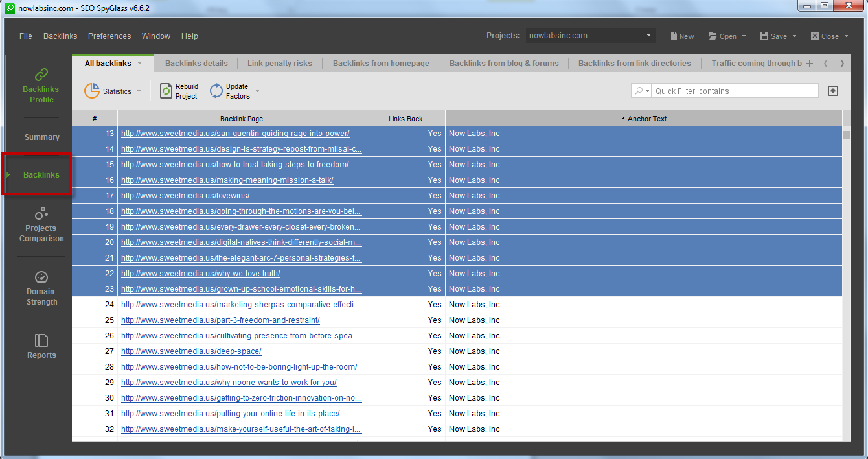
Task: Open the Help menu
Action: [x=190, y=36]
